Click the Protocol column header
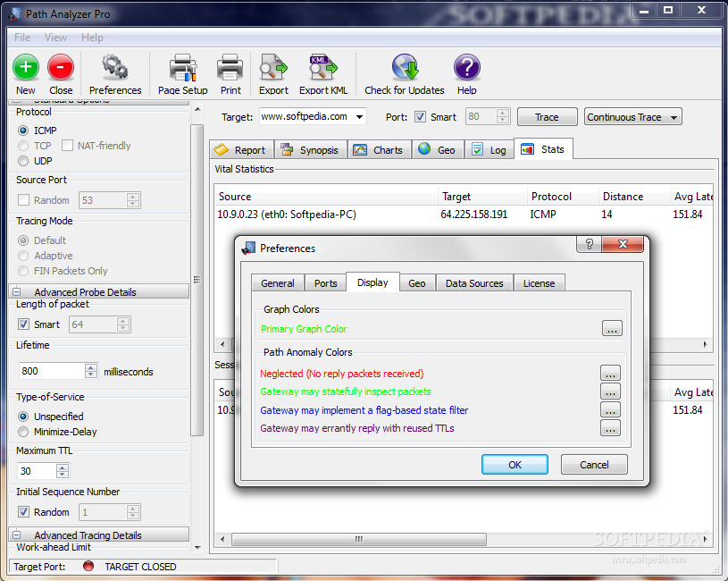 pyautogui.click(x=562, y=197)
